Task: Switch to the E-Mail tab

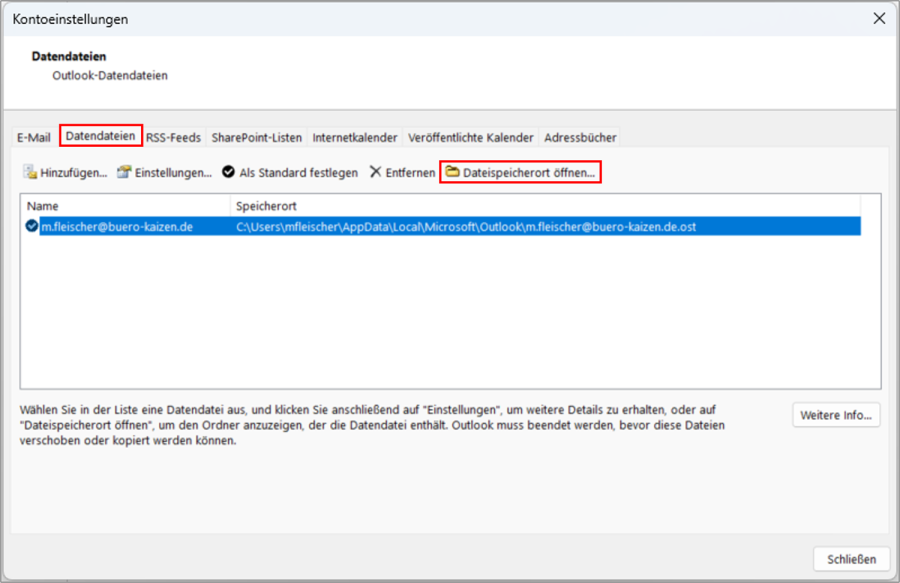Action: coord(34,138)
